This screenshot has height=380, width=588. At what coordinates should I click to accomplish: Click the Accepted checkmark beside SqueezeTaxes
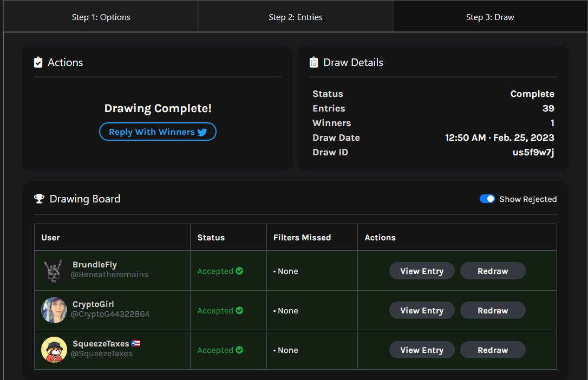(239, 350)
